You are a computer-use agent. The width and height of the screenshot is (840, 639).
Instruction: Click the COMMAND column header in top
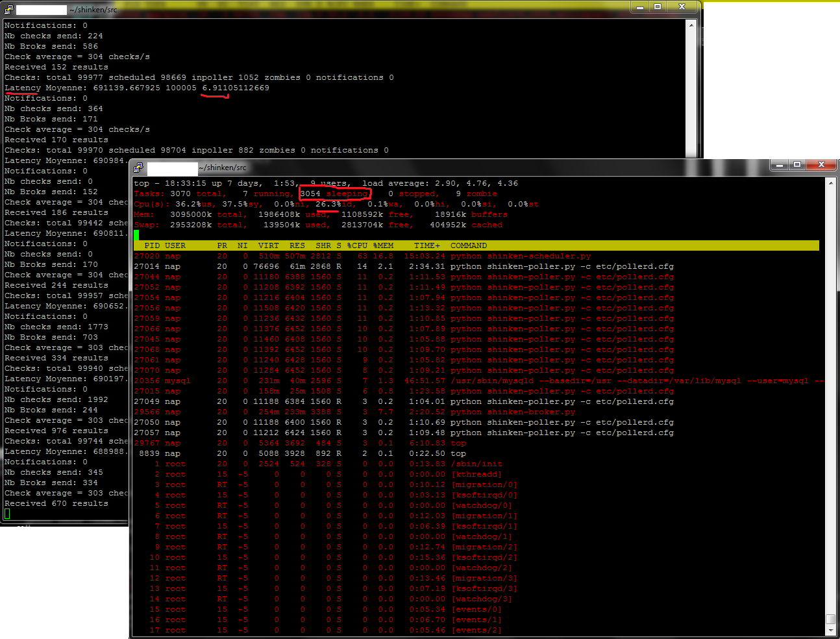[469, 245]
